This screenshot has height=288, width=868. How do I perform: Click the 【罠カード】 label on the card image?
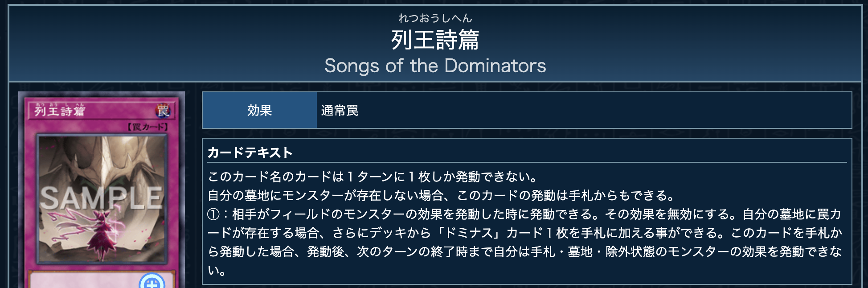coord(148,127)
